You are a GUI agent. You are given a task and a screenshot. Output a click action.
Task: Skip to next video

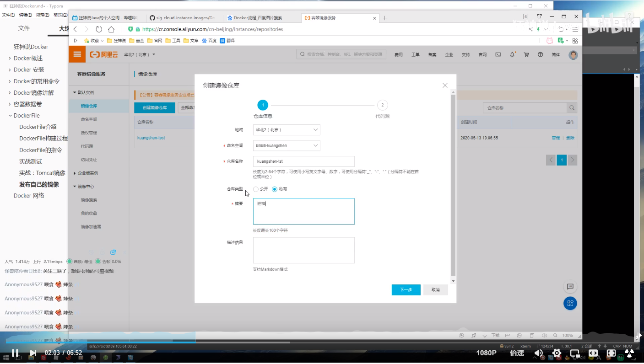[x=33, y=353]
